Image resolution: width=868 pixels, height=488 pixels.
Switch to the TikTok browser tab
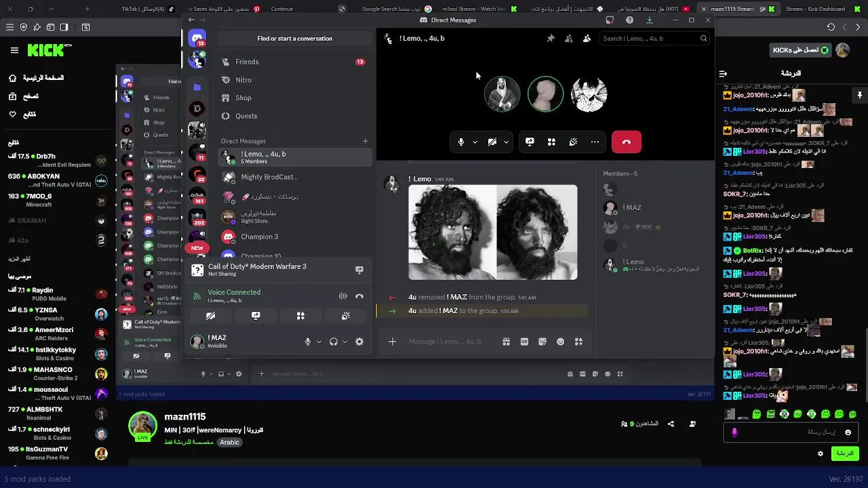tap(147, 9)
